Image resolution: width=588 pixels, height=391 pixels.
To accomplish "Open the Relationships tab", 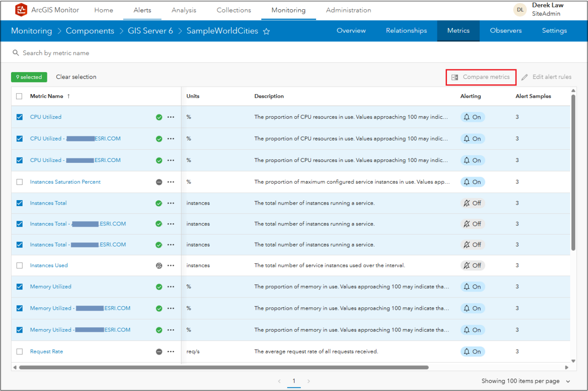I will pos(407,31).
